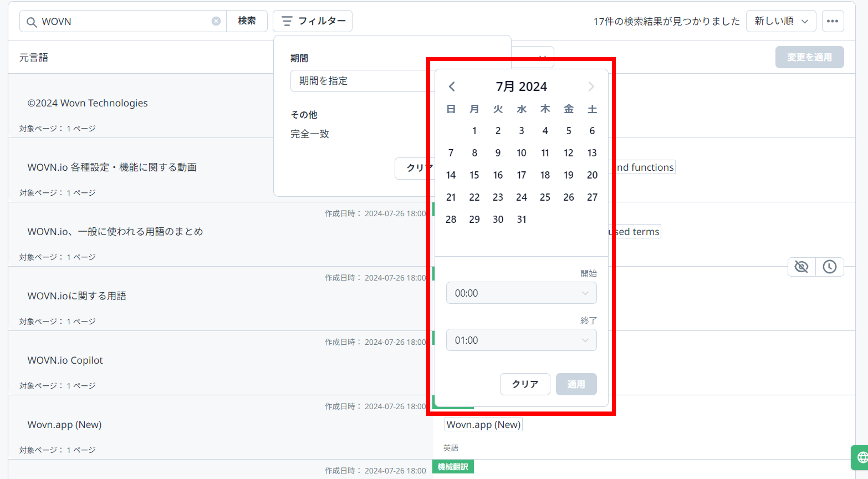
Task: Open the three-dot more options icon
Action: click(833, 21)
